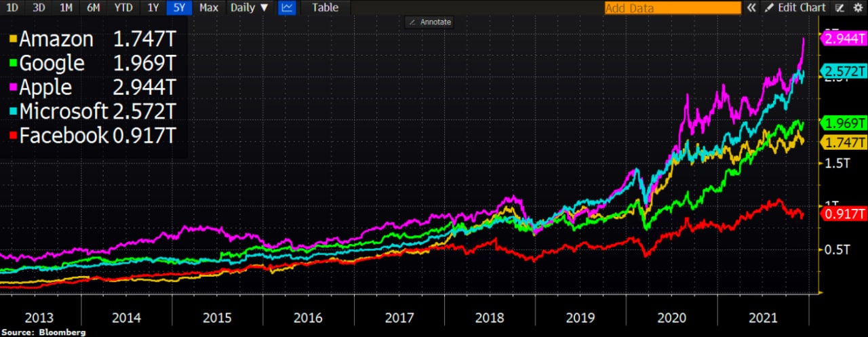Click the 2018 label on the time axis
Viewport: 868px width, 337px height.
pos(490,317)
